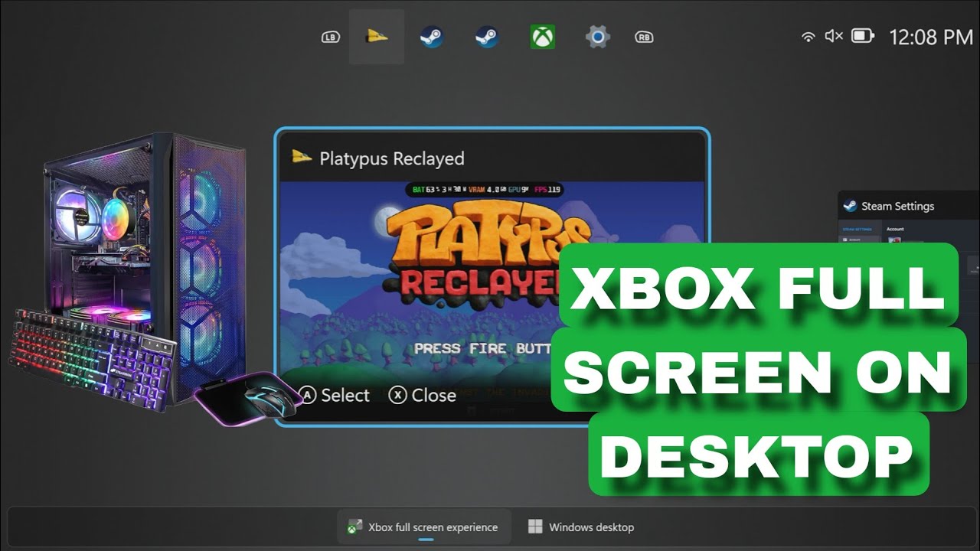Open Wi-Fi status icon

tap(808, 36)
